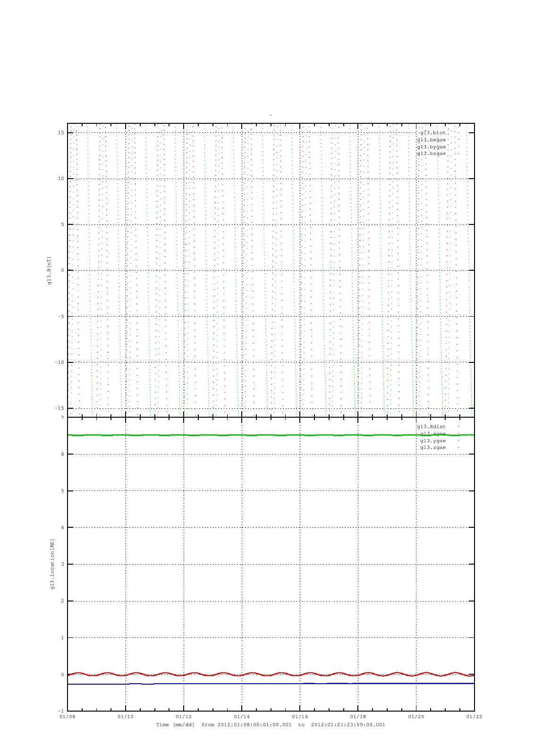This screenshot has height=756, width=534.
Task: Click the 10 tick on the g13.B axis
Action: point(61,179)
